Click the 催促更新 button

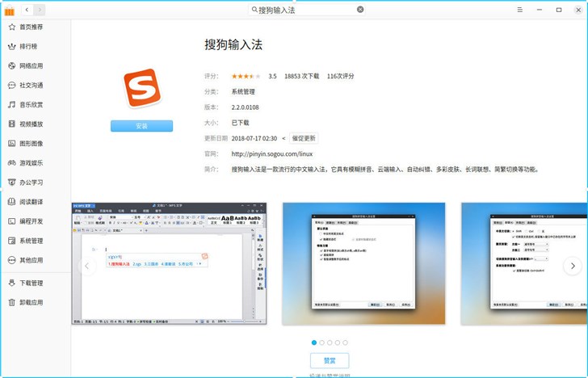coord(304,138)
